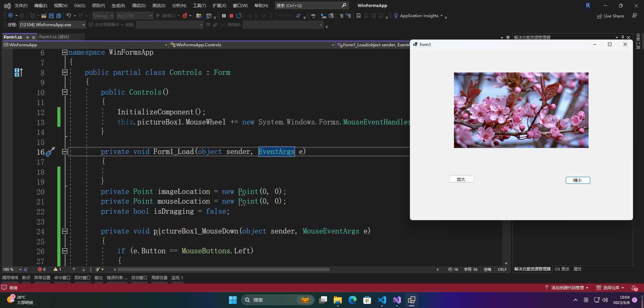Continue execution with the 继续(C) button
The width and height of the screenshot is (644, 308).
point(166,16)
